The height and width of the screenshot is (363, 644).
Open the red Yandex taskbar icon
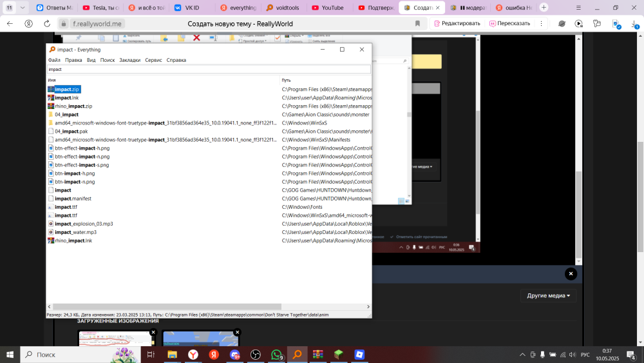(214, 355)
